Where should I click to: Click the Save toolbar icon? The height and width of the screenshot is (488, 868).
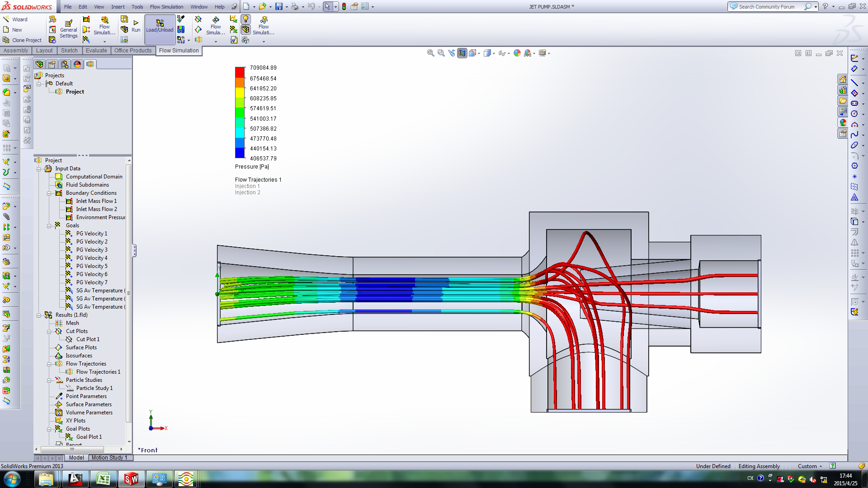(x=278, y=6)
